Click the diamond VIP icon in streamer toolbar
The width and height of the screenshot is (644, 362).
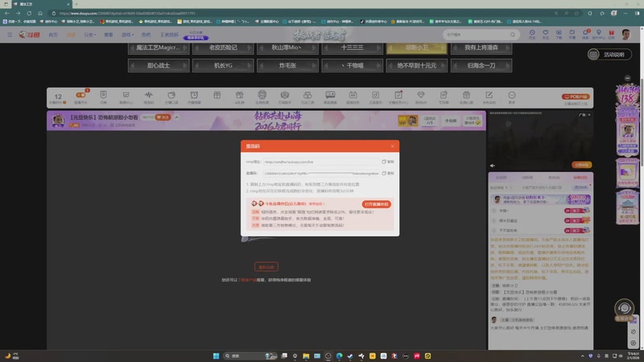(420, 95)
